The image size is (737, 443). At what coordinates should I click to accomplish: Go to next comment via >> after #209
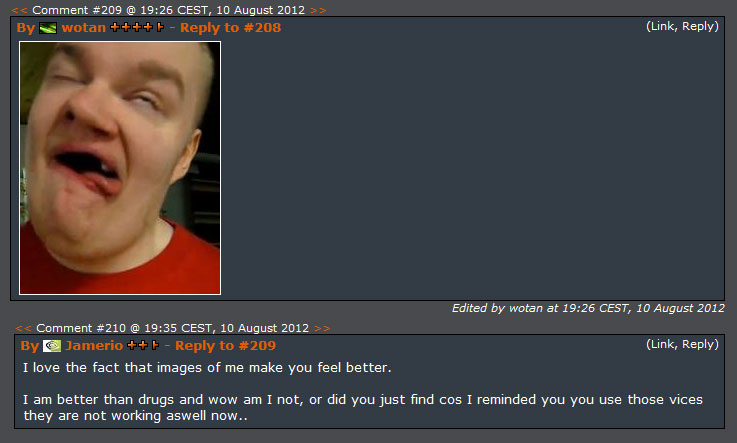(318, 10)
